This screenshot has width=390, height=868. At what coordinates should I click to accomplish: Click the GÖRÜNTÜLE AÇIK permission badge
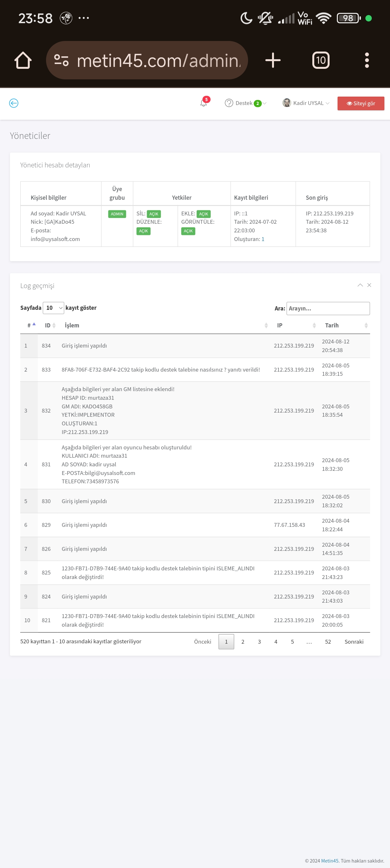[x=188, y=231]
